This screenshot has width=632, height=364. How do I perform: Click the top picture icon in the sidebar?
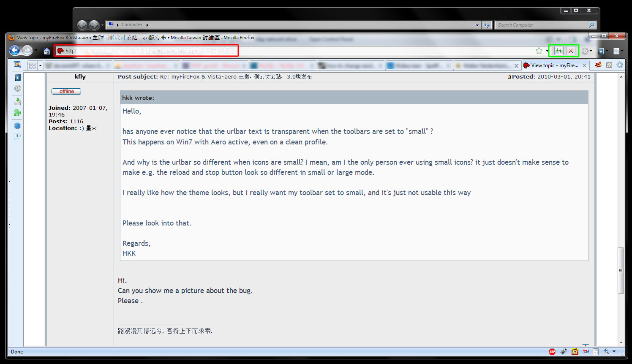[17, 64]
